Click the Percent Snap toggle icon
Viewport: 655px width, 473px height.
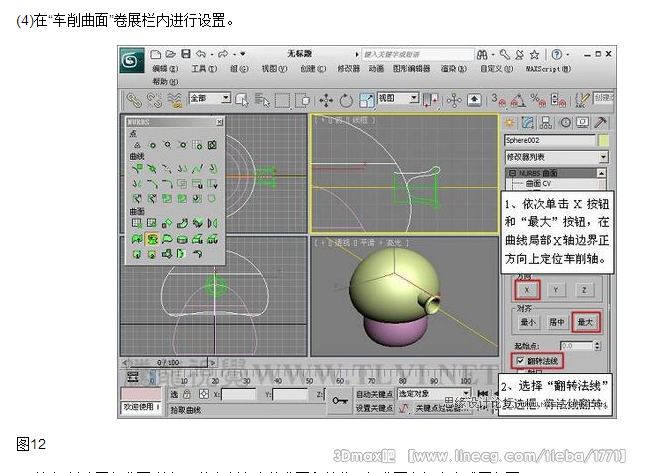coord(538,100)
